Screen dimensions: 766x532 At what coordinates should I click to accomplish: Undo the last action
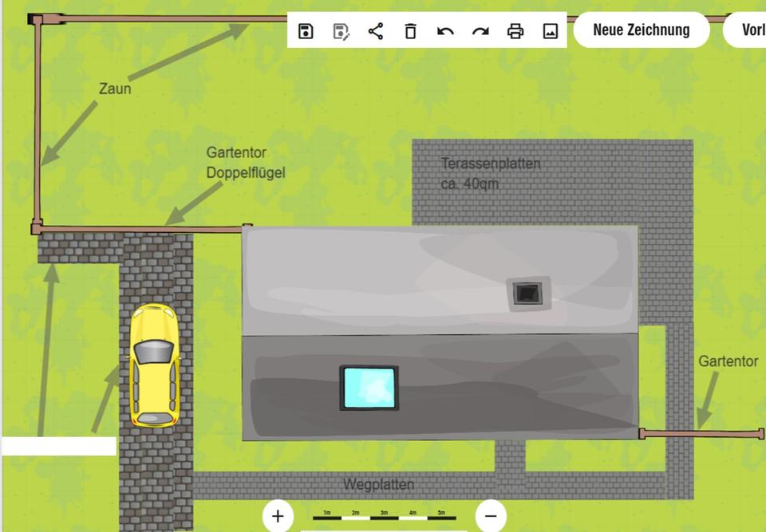(445, 31)
